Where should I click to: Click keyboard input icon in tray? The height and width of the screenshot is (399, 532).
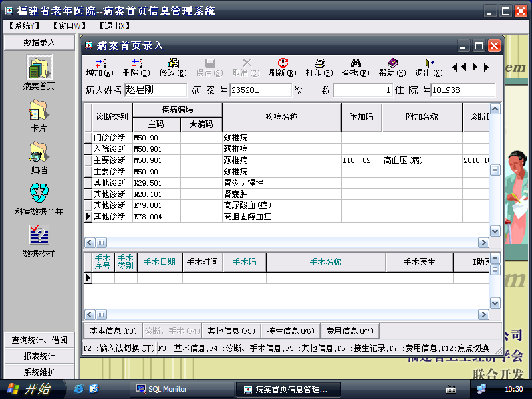[451, 390]
